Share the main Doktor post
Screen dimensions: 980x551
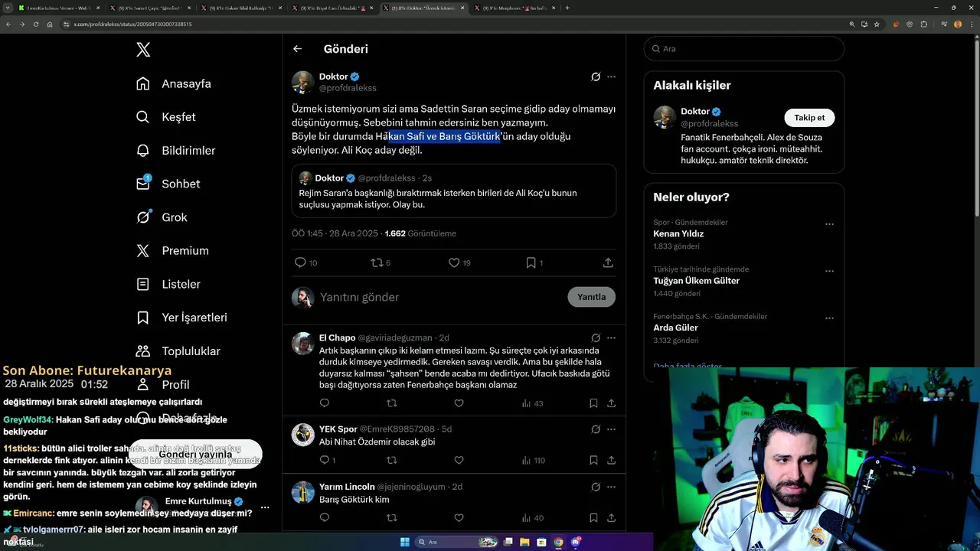[608, 262]
